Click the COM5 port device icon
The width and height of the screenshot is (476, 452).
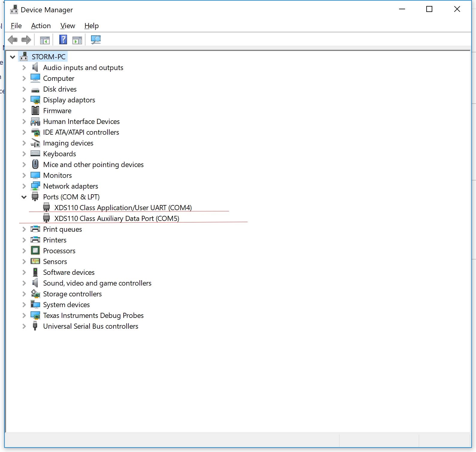(x=46, y=218)
